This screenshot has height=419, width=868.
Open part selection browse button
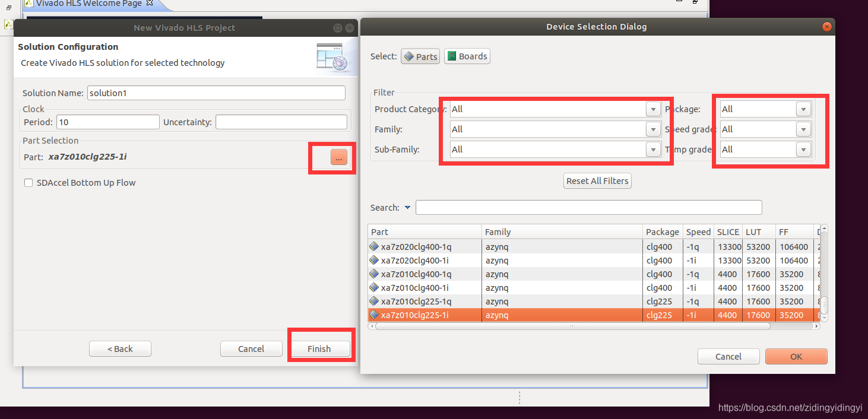coord(339,157)
